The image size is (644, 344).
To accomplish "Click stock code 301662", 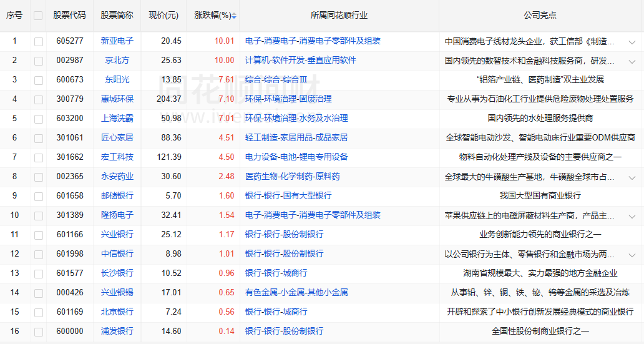I will tap(70, 157).
